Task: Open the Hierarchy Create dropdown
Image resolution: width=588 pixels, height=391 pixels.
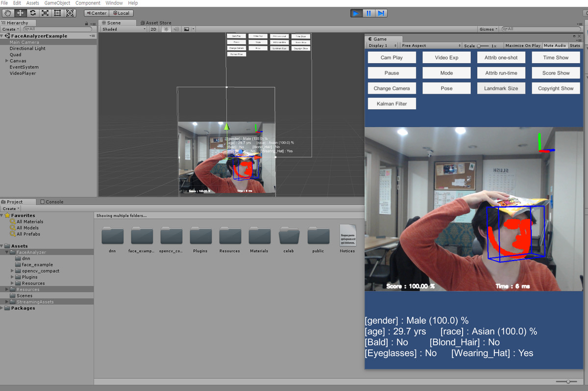Action: pos(10,29)
